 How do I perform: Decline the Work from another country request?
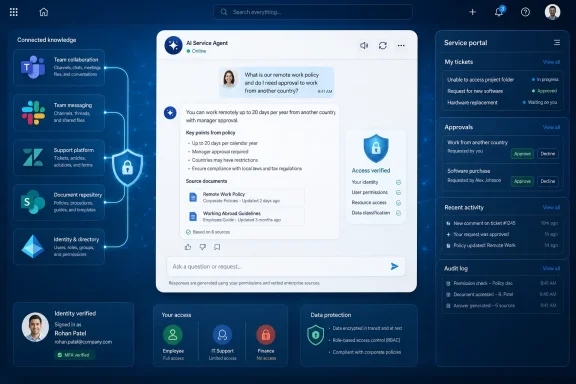tap(548, 154)
